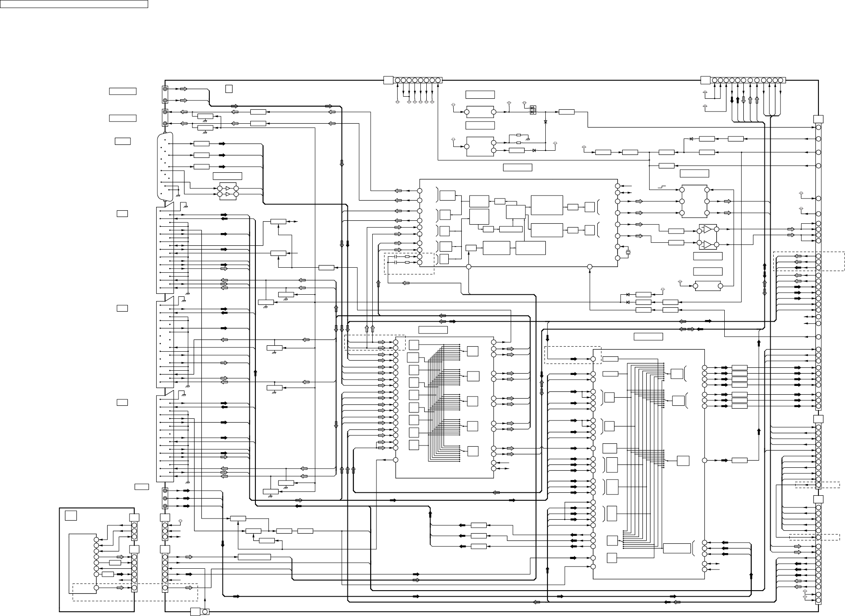Click the small square label beside top jacks
This screenshot has width=845, height=616.
pyautogui.click(x=229, y=89)
